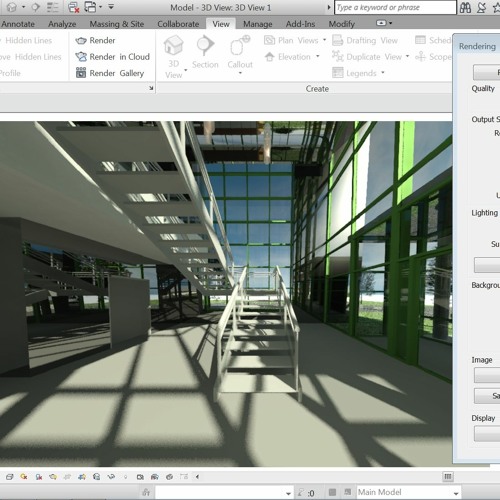The image size is (500, 500).
Task: Open the Plan Views dropdown arrow
Action: 324,40
